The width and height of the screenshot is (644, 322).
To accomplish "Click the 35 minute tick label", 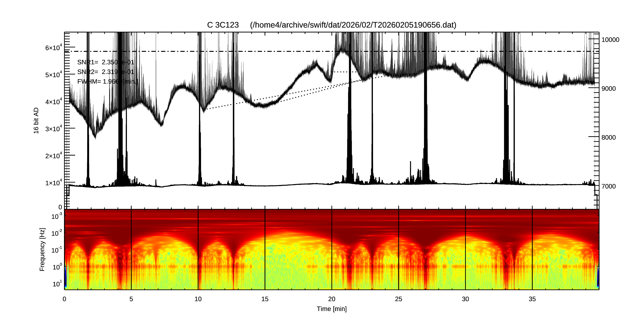I will (x=532, y=299).
